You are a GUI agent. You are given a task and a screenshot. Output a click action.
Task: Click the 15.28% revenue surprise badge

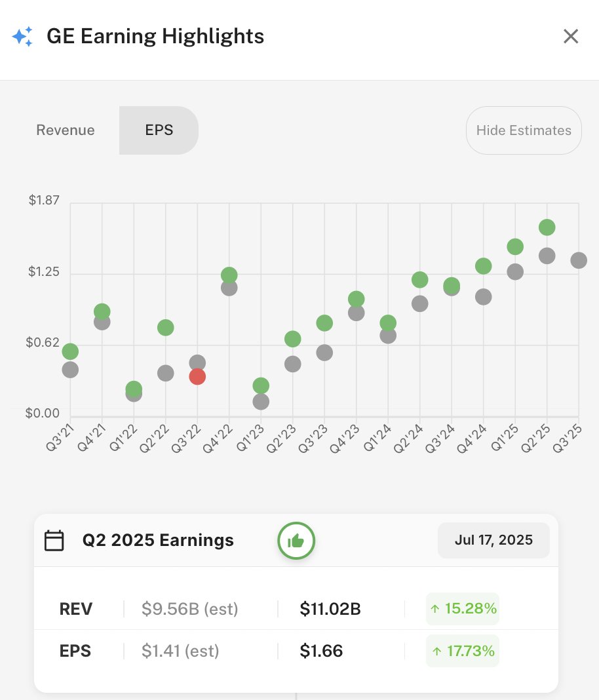pyautogui.click(x=463, y=608)
